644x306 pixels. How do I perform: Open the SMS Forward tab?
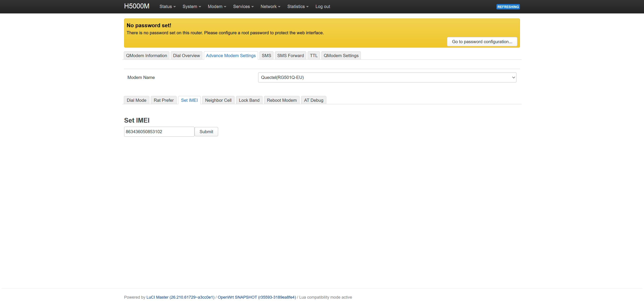pos(290,56)
